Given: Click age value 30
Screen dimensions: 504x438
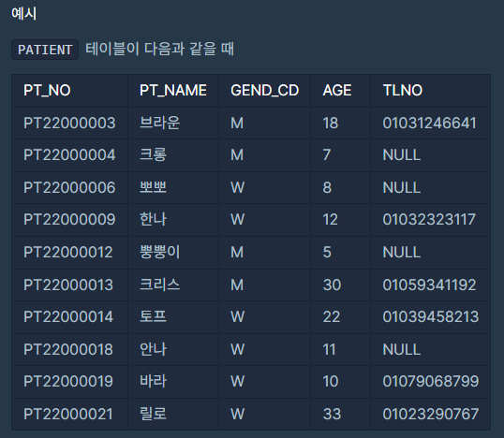Looking at the screenshot, I should (332, 285).
